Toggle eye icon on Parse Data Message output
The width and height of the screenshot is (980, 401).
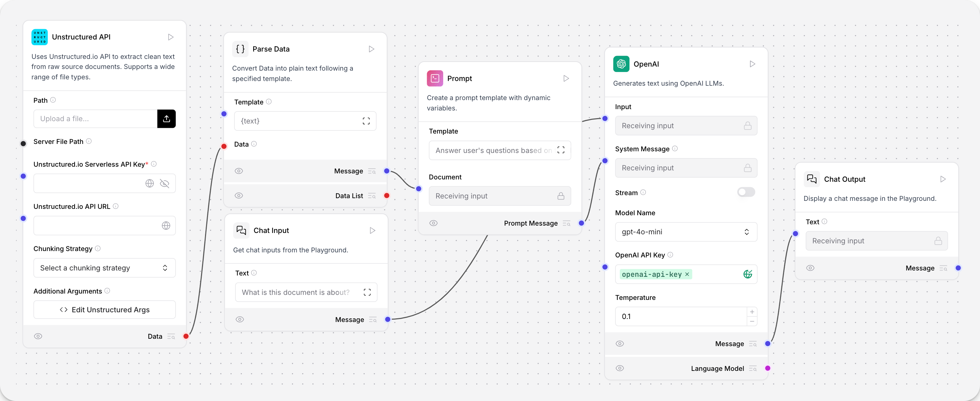[x=238, y=171]
